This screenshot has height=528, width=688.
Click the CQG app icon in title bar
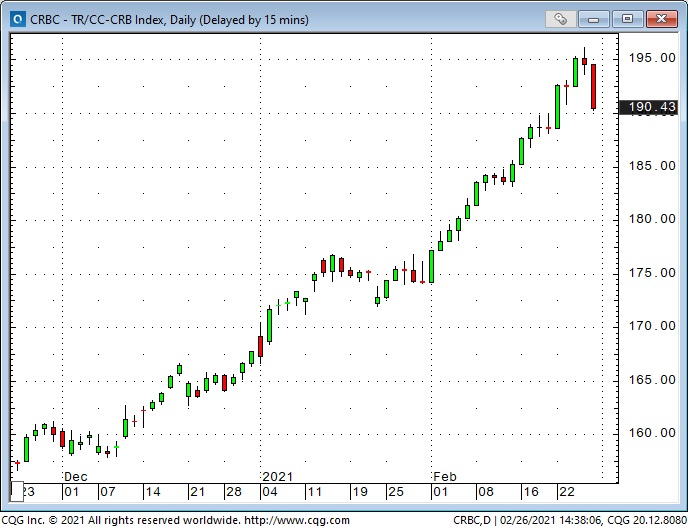click(18, 19)
